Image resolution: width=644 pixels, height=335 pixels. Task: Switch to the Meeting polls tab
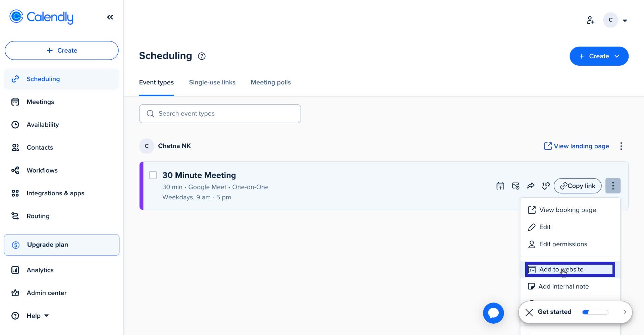click(x=271, y=82)
